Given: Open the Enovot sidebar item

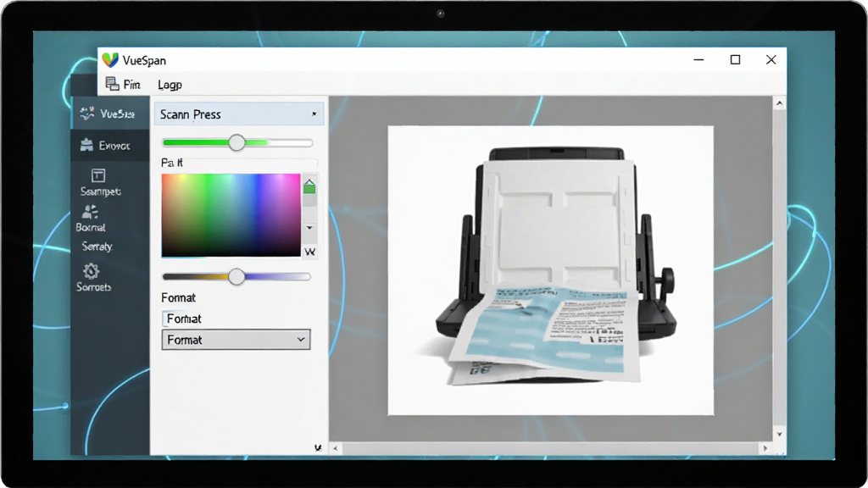Looking at the screenshot, I should (110, 146).
